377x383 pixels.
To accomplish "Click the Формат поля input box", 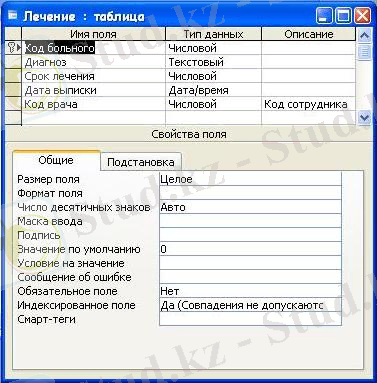I will (250, 193).
